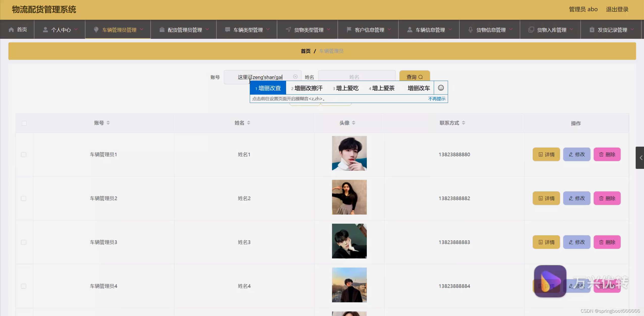Click sort arrows beside 头像 header
The height and width of the screenshot is (316, 644).
353,123
